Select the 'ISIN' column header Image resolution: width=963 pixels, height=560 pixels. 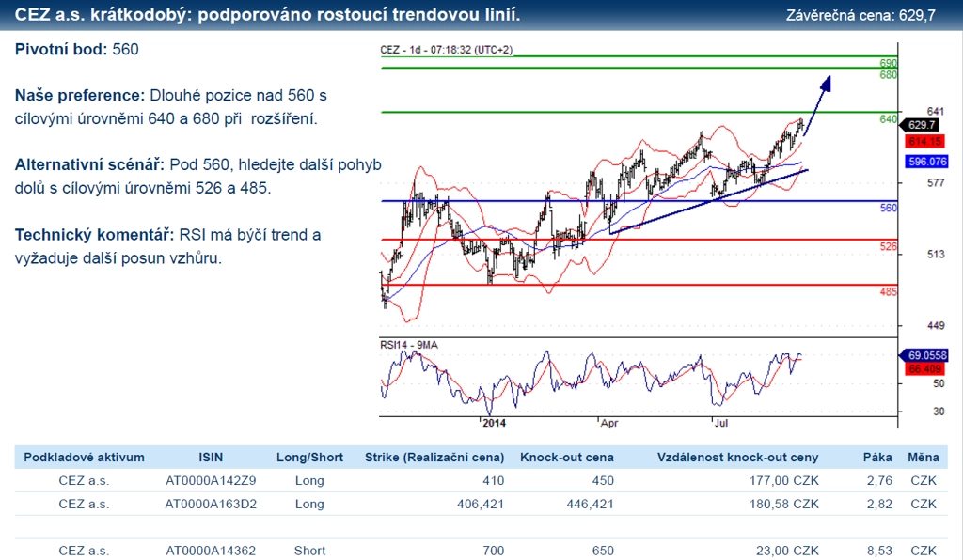(x=211, y=457)
